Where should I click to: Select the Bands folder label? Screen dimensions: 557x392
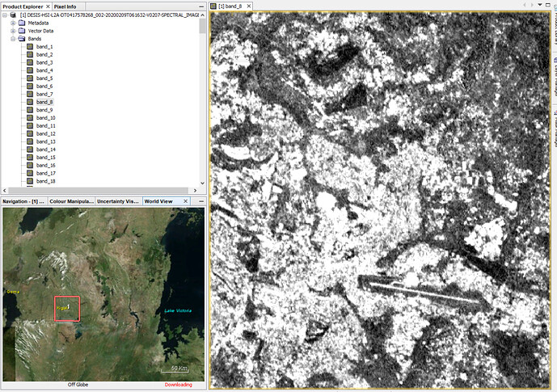pyautogui.click(x=35, y=39)
